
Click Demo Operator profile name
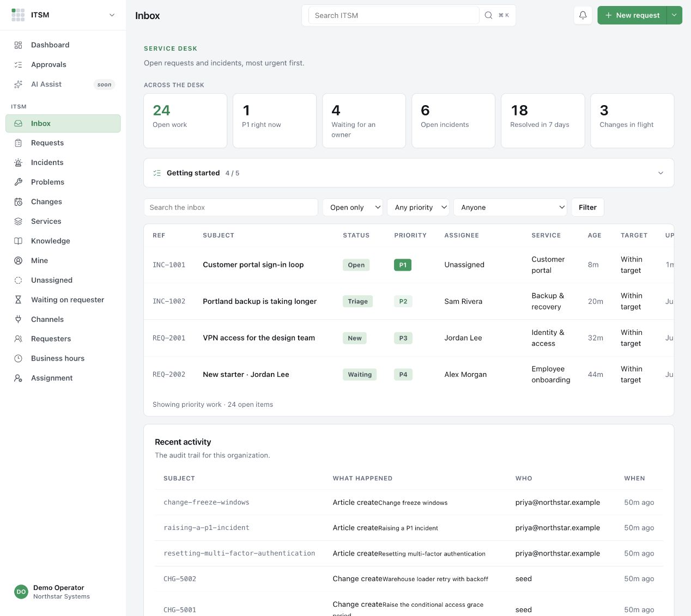tap(59, 588)
